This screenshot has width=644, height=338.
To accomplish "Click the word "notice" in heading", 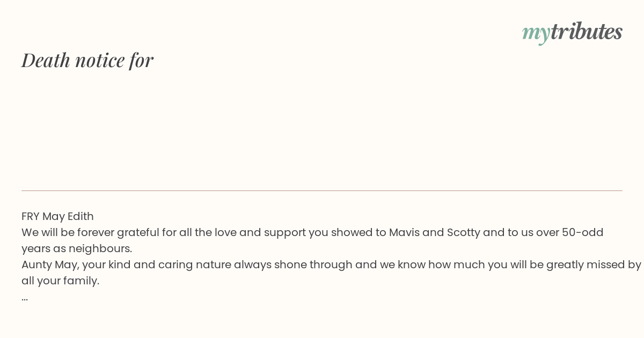I will (100, 60).
